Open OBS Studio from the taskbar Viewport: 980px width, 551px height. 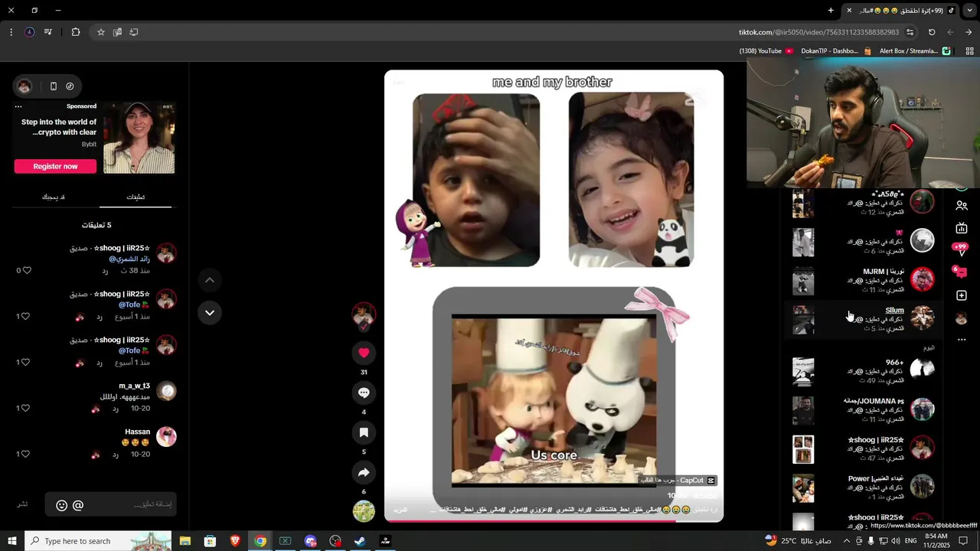[x=335, y=541]
